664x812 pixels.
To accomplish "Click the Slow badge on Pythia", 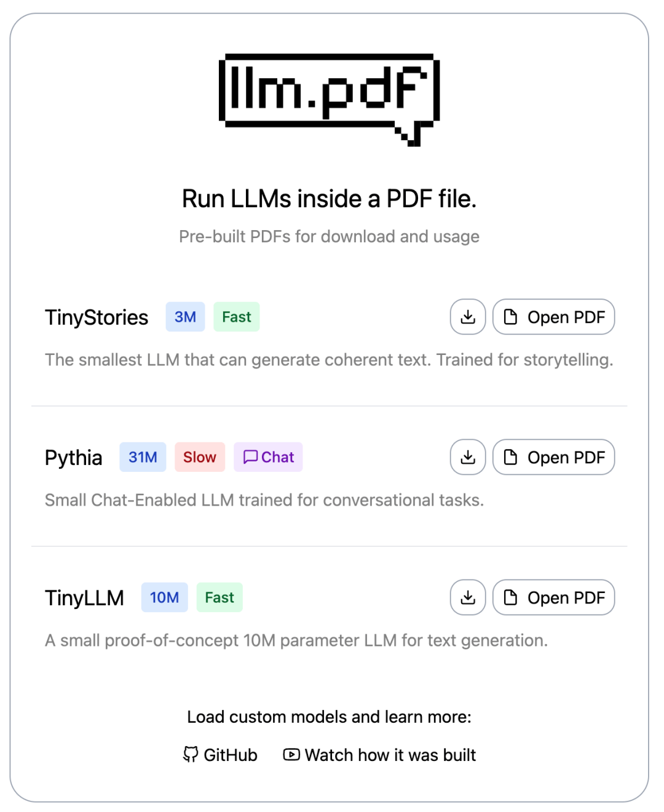I will (x=200, y=457).
